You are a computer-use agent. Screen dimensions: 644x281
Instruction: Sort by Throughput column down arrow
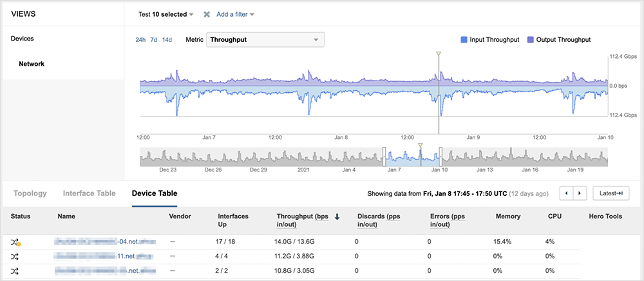(x=337, y=217)
